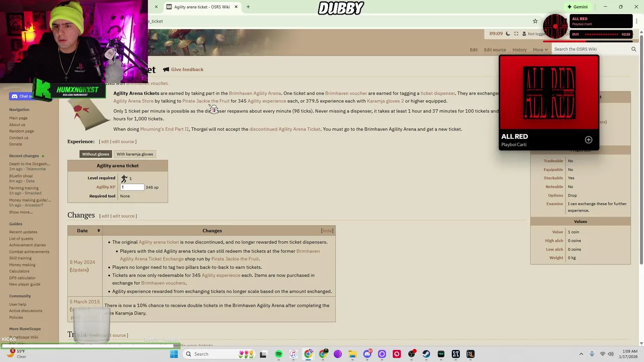Bookmark this page with the star icon
The image size is (644, 362).
[x=535, y=21]
